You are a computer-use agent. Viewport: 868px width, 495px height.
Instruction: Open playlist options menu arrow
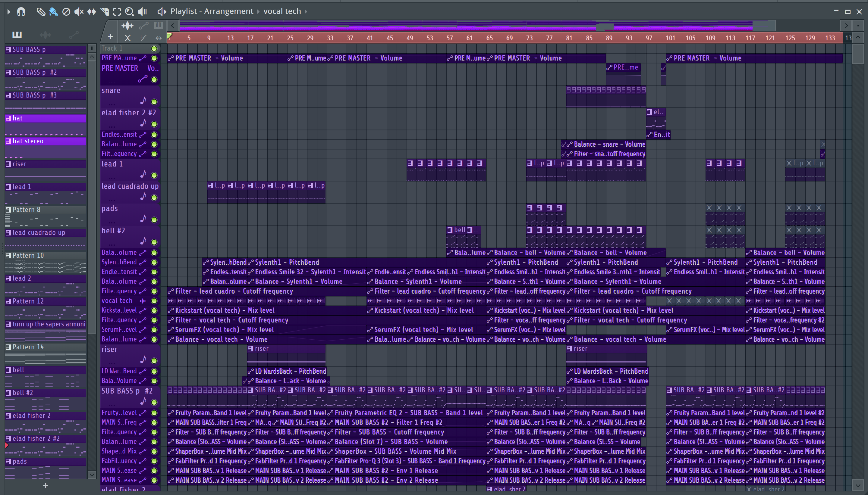click(x=9, y=11)
